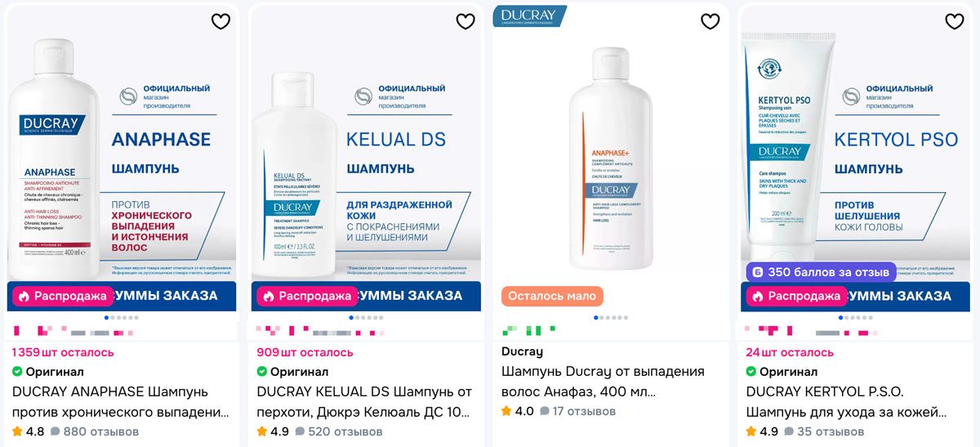Image resolution: width=980 pixels, height=447 pixels.
Task: Favorite the Anaphase+ 400 ml shampoo
Action: tap(710, 21)
